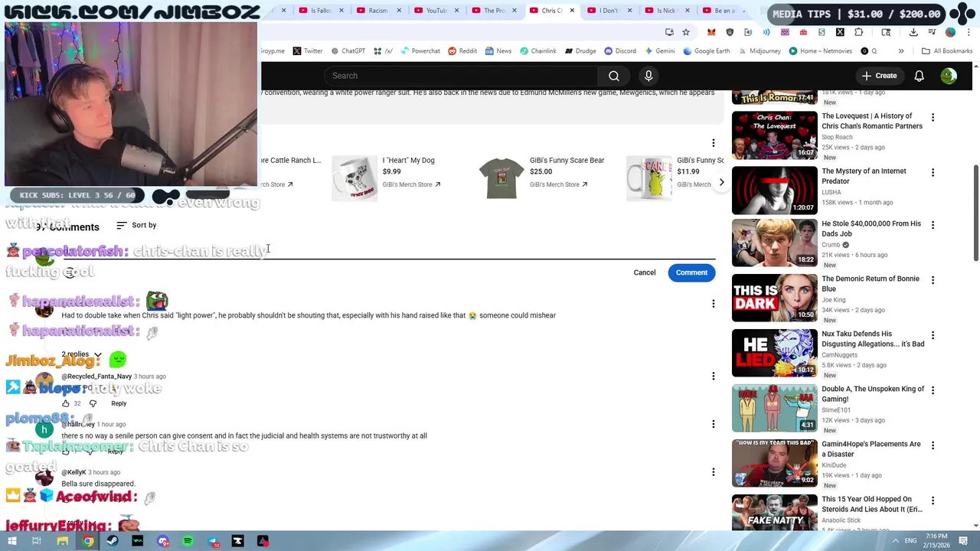The width and height of the screenshot is (980, 551).
Task: Open options for Double A Unspoken King video
Action: click(933, 390)
